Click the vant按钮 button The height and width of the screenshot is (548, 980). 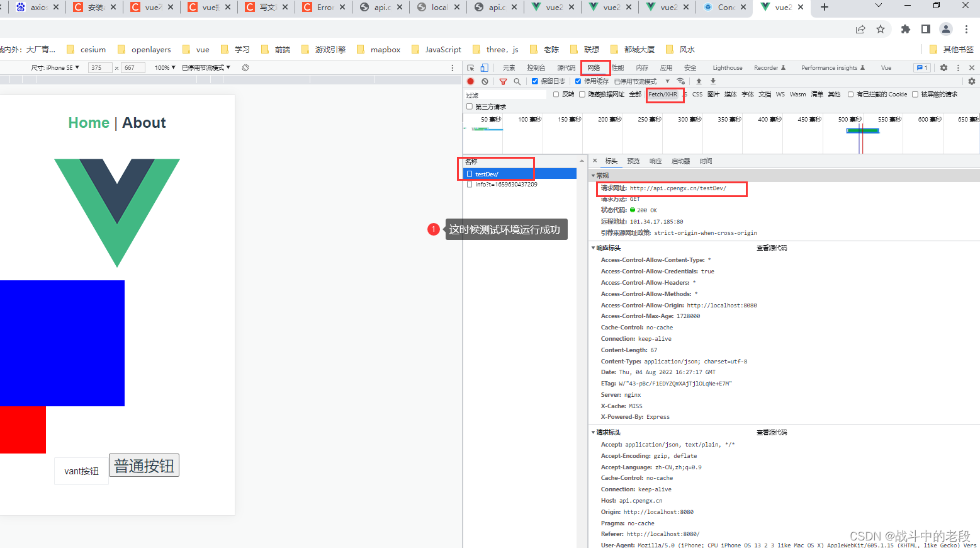tap(81, 471)
